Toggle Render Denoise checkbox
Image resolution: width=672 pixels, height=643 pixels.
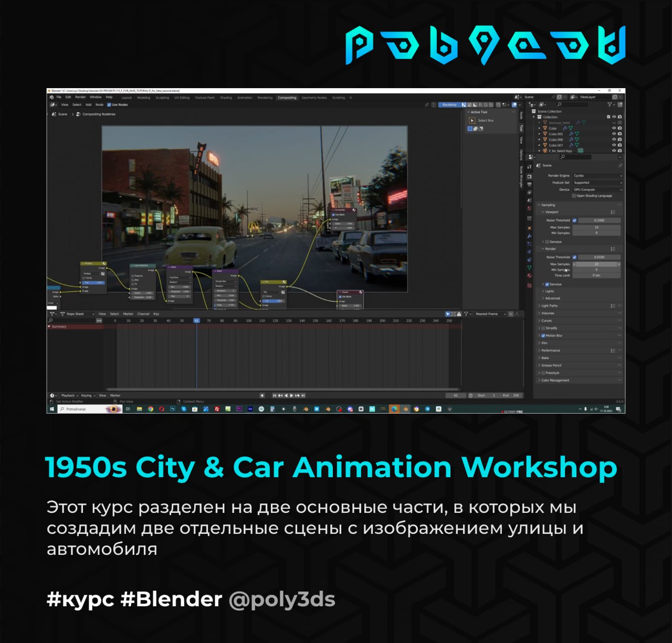[x=547, y=284]
